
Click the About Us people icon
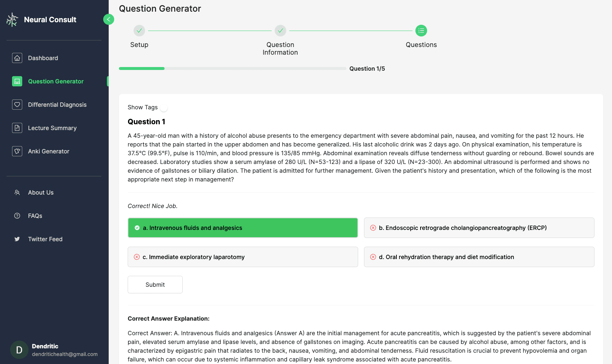click(x=17, y=192)
